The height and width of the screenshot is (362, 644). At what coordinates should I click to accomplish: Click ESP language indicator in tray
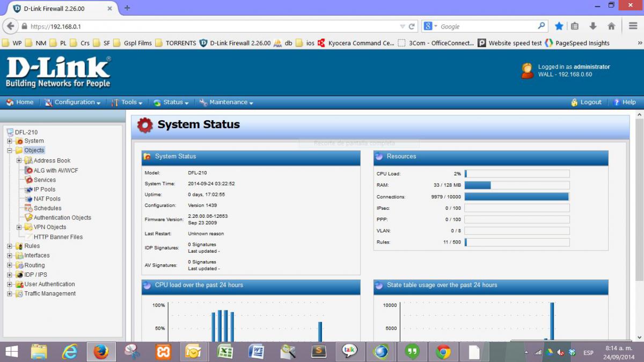tap(588, 352)
